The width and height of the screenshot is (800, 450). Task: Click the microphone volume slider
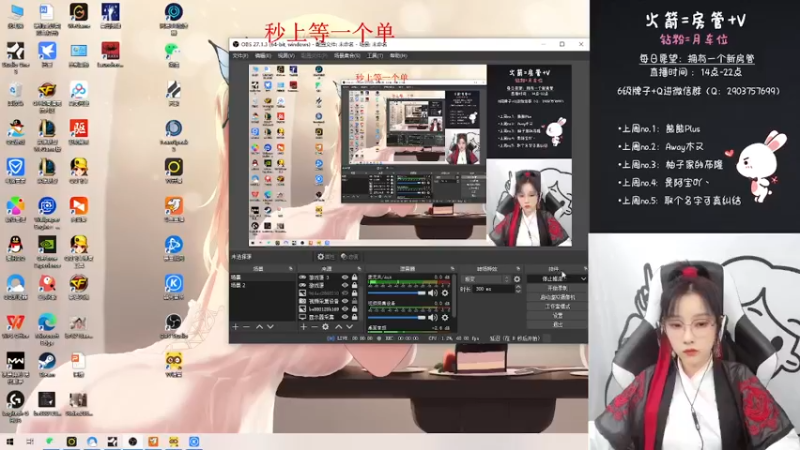397,293
